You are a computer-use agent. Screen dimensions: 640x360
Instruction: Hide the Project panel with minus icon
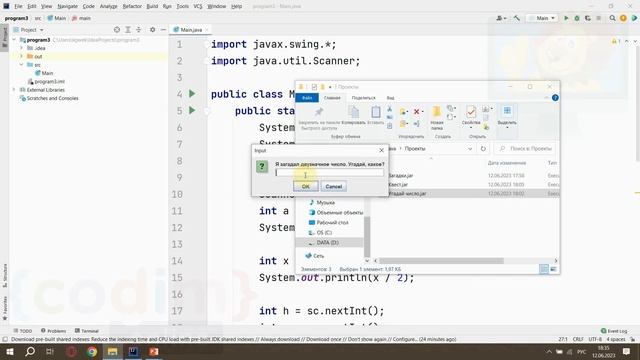[x=163, y=30]
